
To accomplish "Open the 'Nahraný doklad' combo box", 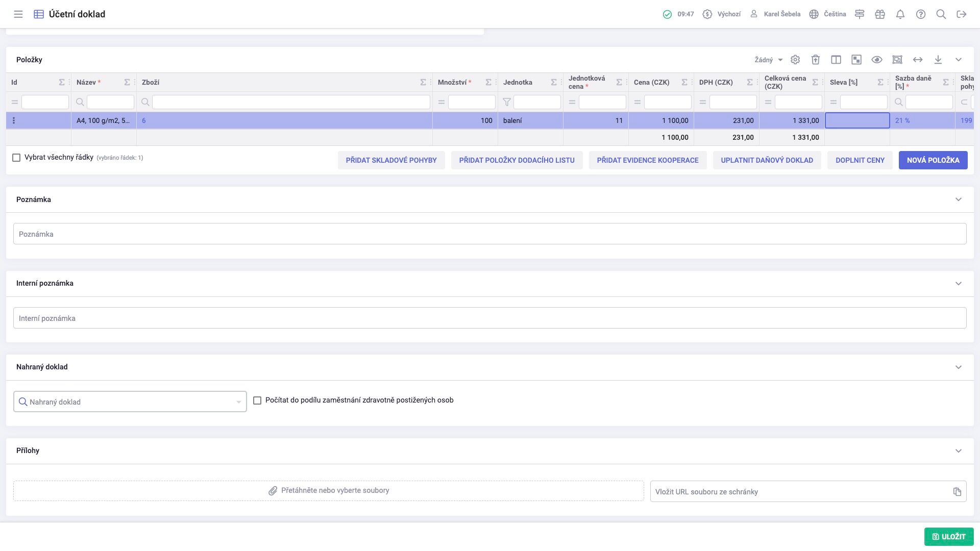I will coord(130,402).
